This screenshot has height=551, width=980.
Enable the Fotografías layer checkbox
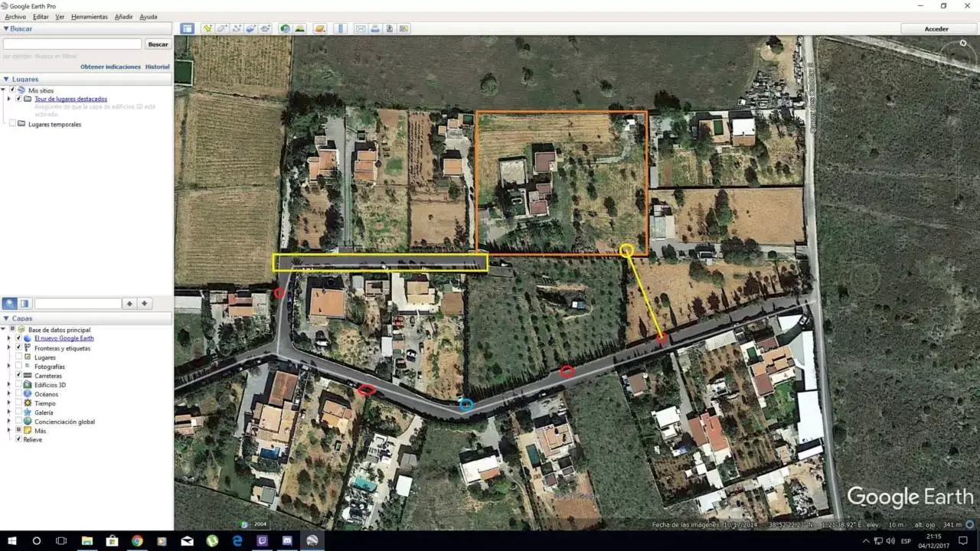click(x=19, y=367)
